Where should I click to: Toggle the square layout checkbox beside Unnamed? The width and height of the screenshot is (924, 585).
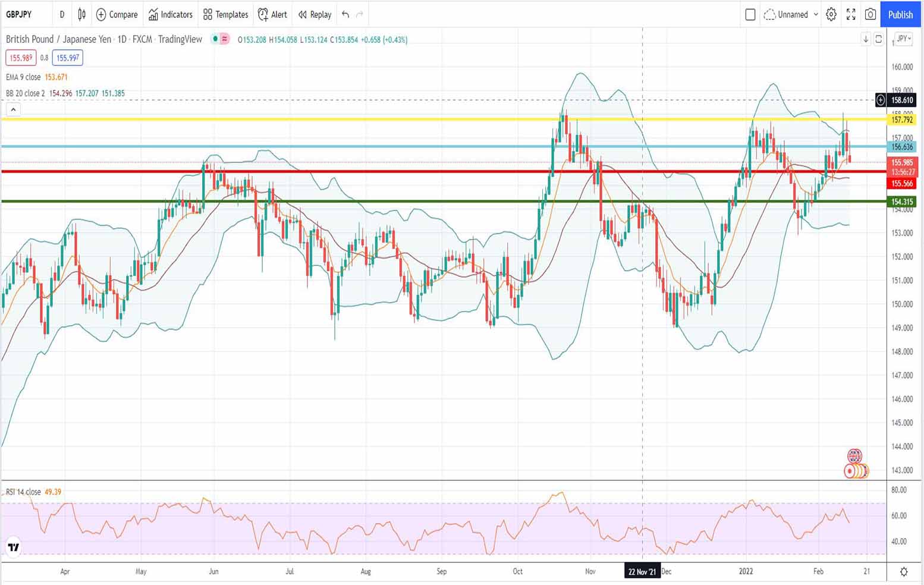750,14
